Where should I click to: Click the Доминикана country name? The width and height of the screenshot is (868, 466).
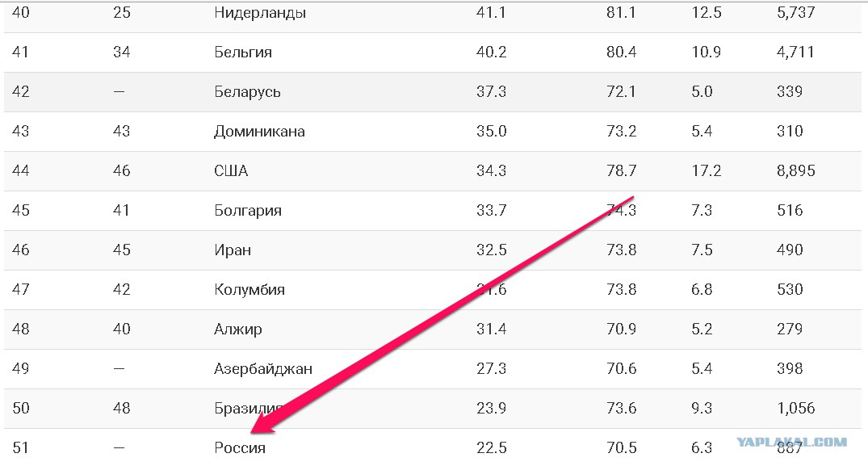click(x=260, y=132)
